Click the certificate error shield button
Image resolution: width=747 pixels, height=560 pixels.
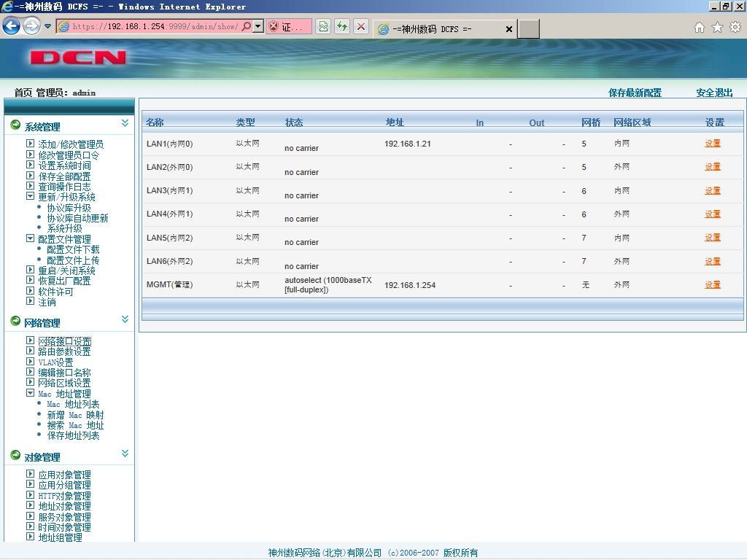tap(289, 27)
